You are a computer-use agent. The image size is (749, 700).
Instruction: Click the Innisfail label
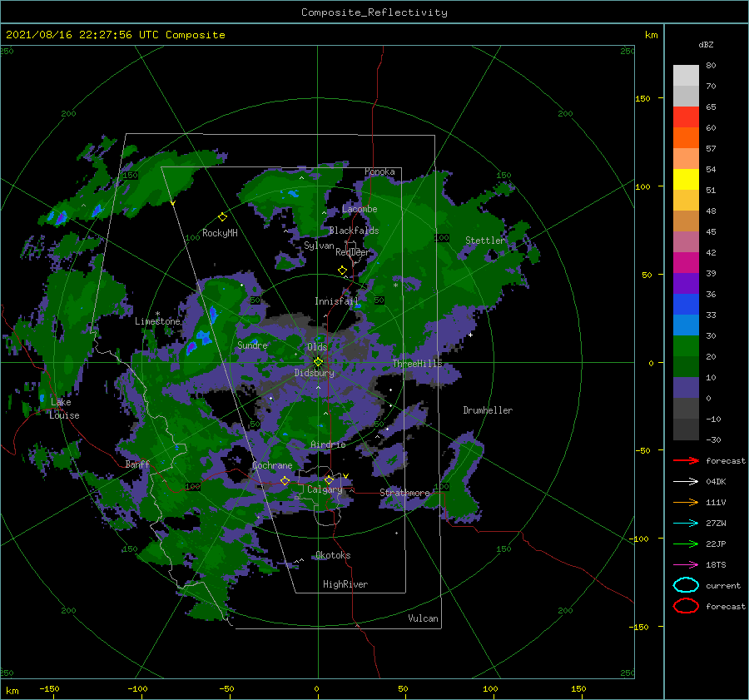[x=336, y=301]
